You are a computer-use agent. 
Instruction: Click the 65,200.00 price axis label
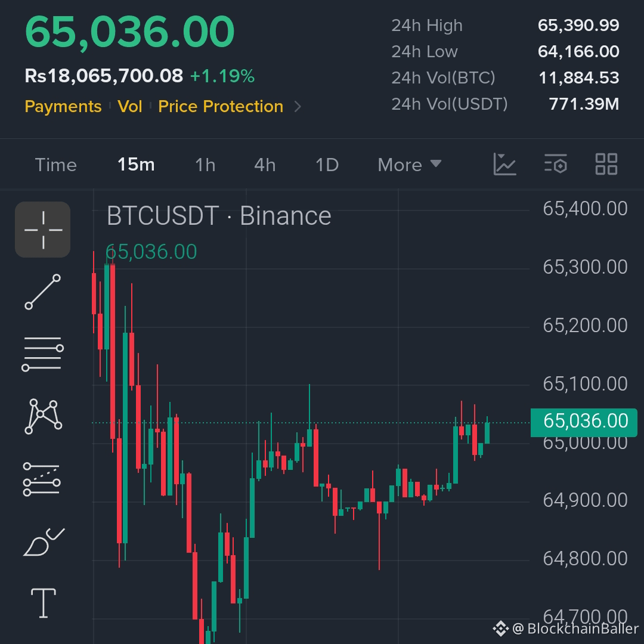[585, 326]
